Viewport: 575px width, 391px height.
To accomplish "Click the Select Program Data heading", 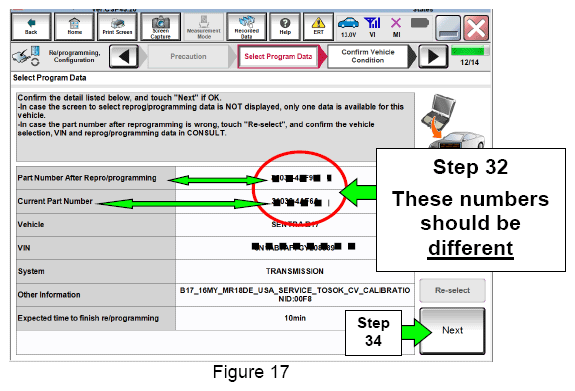I will pyautogui.click(x=50, y=78).
